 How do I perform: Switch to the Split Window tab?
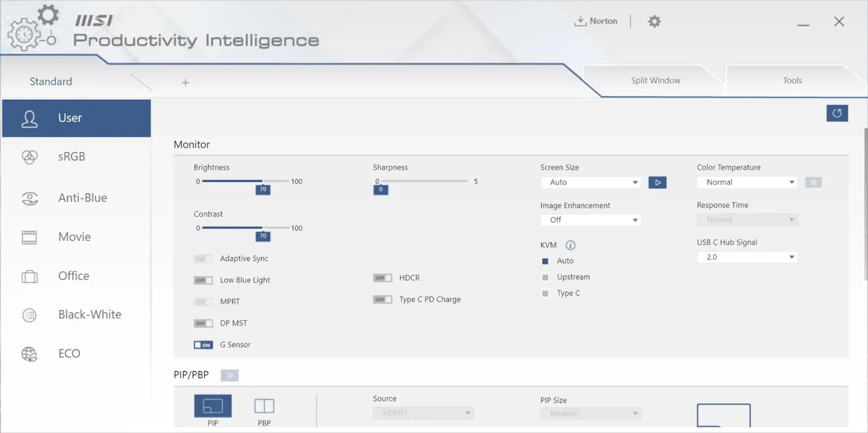pos(655,81)
